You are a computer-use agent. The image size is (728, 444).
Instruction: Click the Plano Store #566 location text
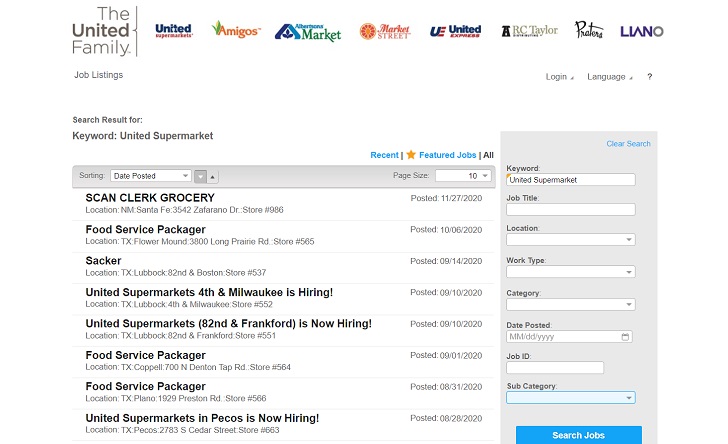176,398
